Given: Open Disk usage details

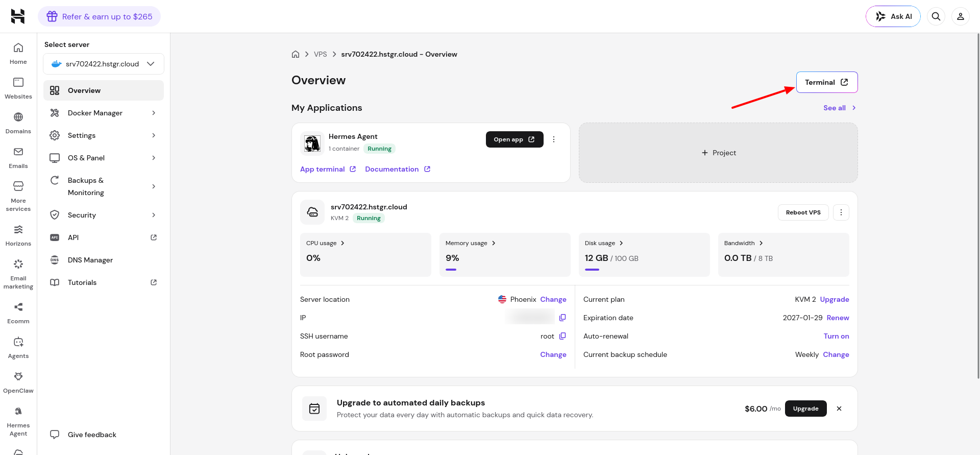Looking at the screenshot, I should [x=604, y=243].
